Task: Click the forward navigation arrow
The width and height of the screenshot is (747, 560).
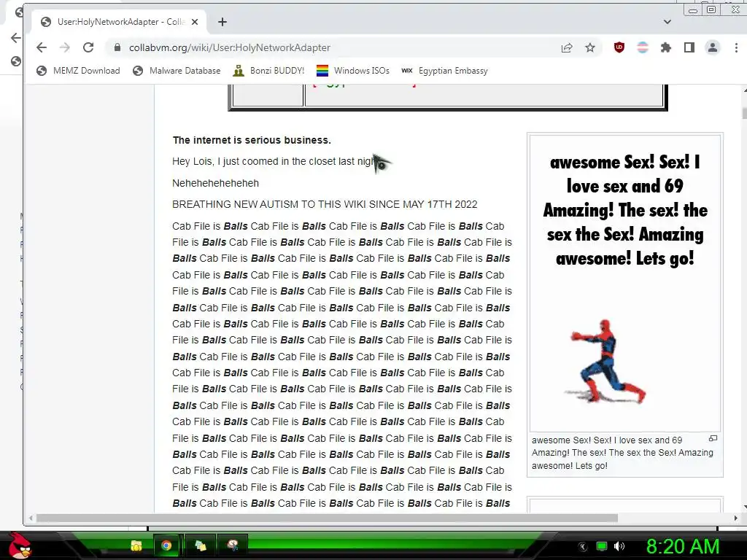Action: click(65, 47)
